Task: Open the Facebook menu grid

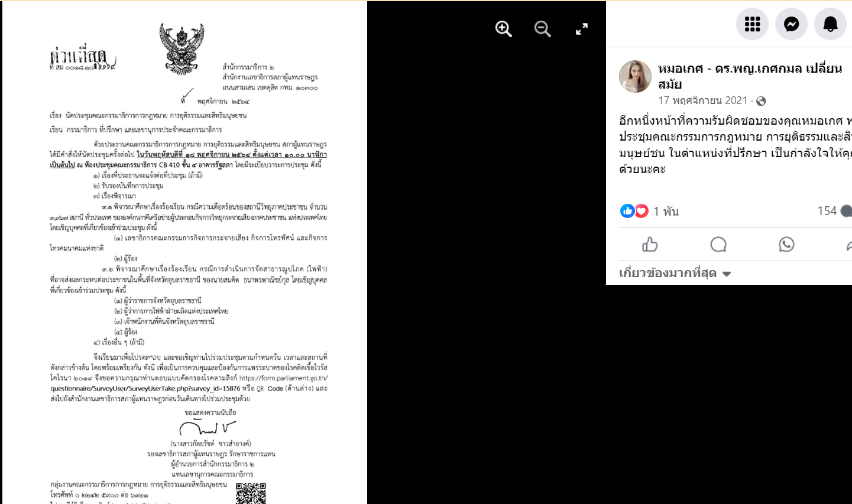Action: 752,24
